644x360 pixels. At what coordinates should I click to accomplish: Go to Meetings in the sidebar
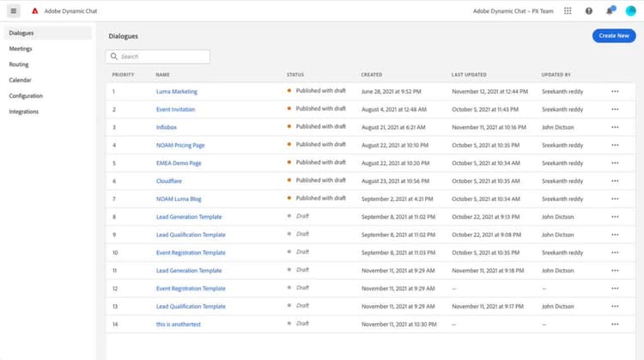tap(21, 49)
